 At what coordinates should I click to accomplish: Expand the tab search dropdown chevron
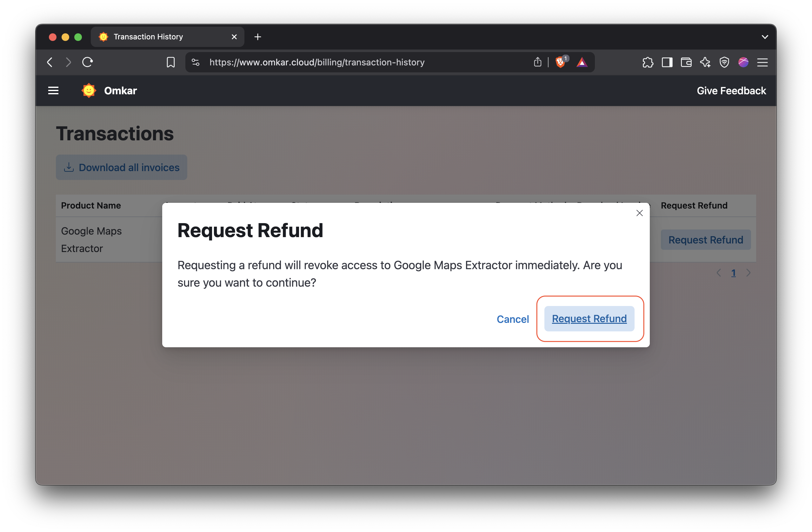(x=765, y=37)
